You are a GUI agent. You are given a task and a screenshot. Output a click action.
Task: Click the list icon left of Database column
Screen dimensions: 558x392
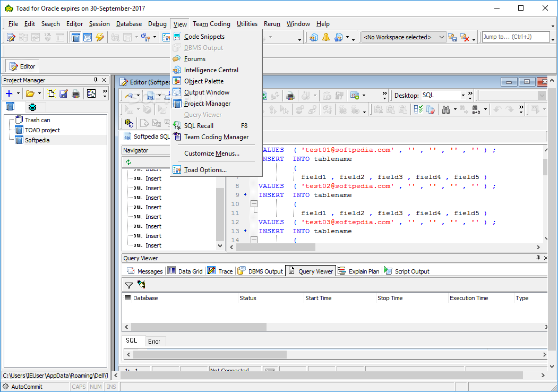coord(127,298)
